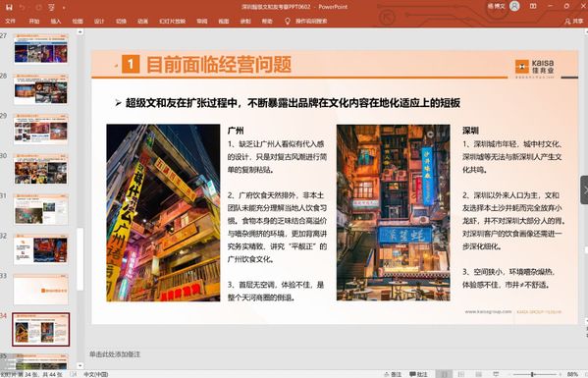Switch to Slide Sorter view in status bar
This screenshot has height=378, width=588.
click(461, 374)
